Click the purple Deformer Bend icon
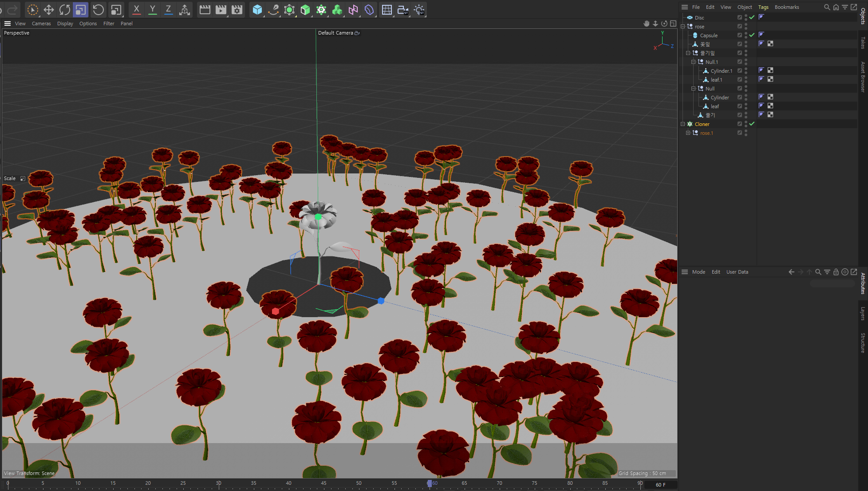This screenshot has height=491, width=868. tap(369, 10)
